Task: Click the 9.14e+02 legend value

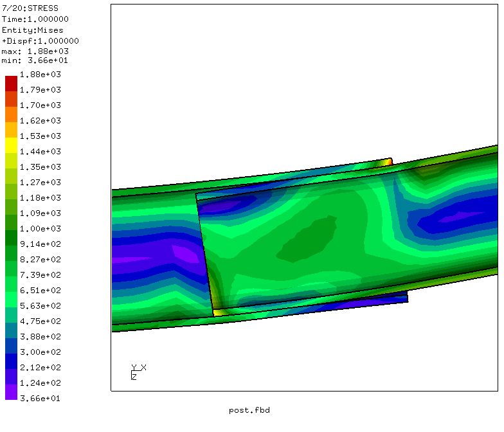Action: [40, 244]
